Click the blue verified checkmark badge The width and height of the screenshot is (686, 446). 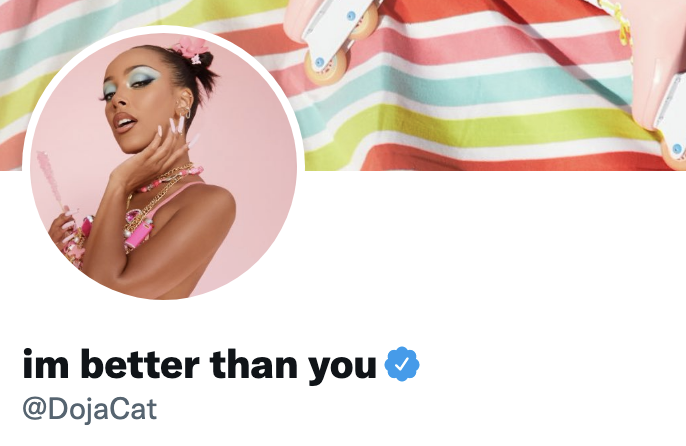pos(402,364)
